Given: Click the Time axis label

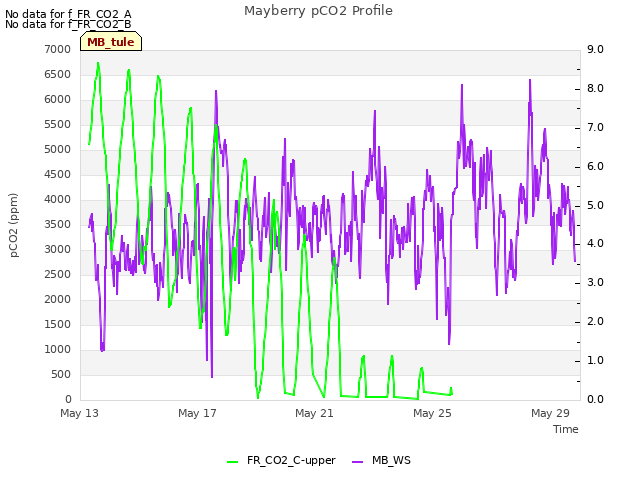Looking at the screenshot, I should 566,429.
